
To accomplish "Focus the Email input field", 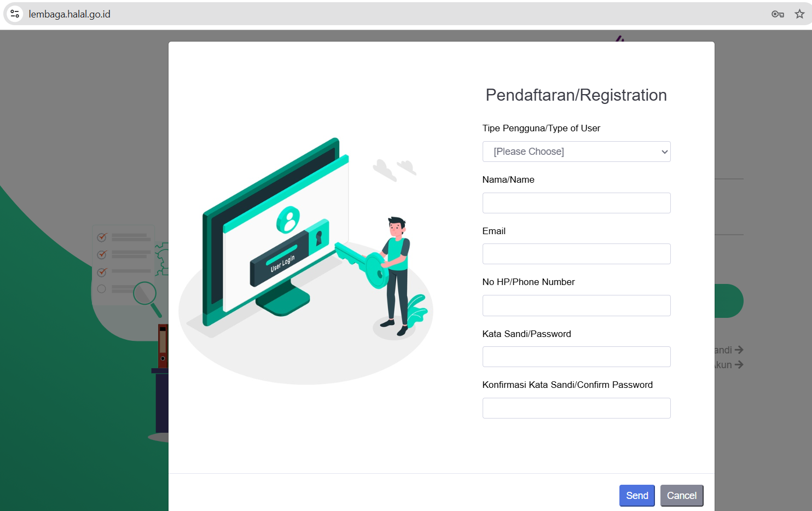I will pyautogui.click(x=576, y=254).
